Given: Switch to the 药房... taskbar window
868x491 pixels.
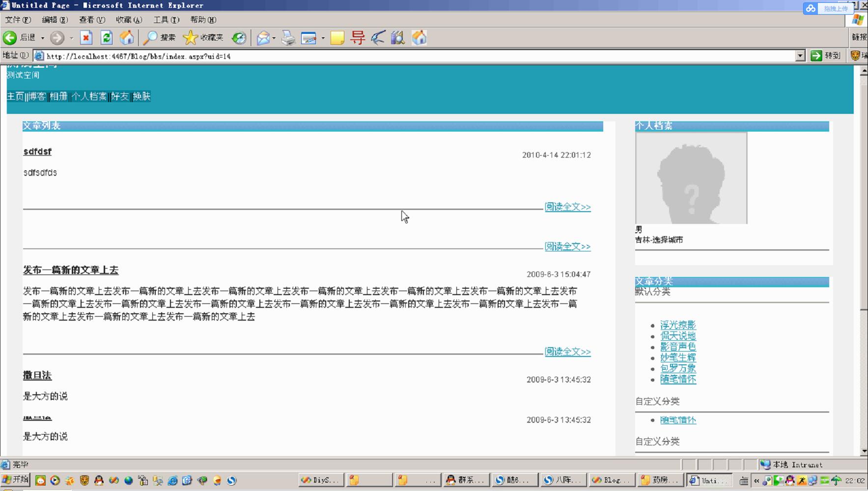Looking at the screenshot, I should coord(660,480).
